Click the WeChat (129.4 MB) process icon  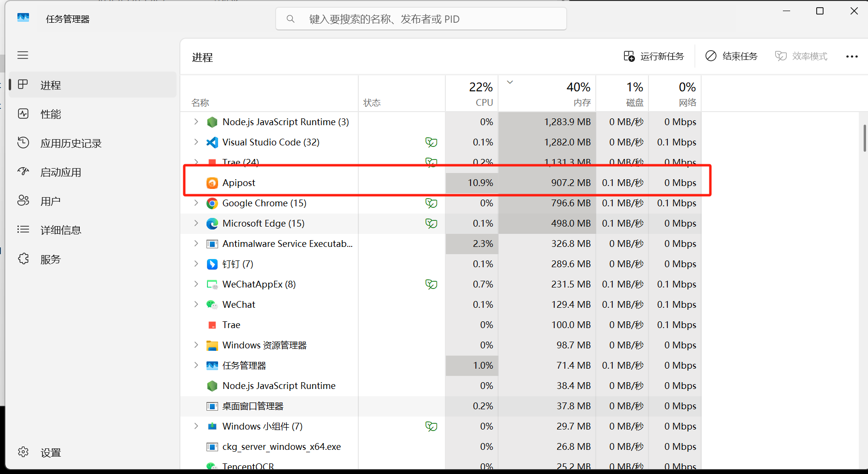click(x=212, y=305)
